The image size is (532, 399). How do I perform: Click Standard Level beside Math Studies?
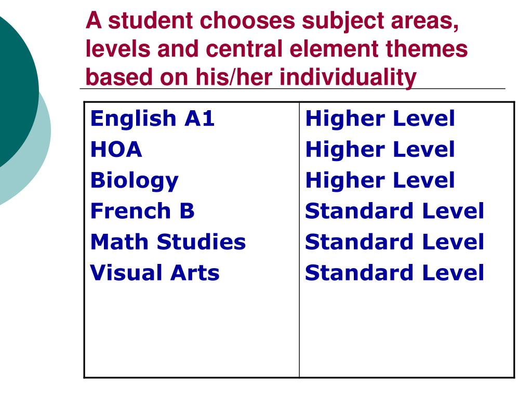[x=395, y=242]
